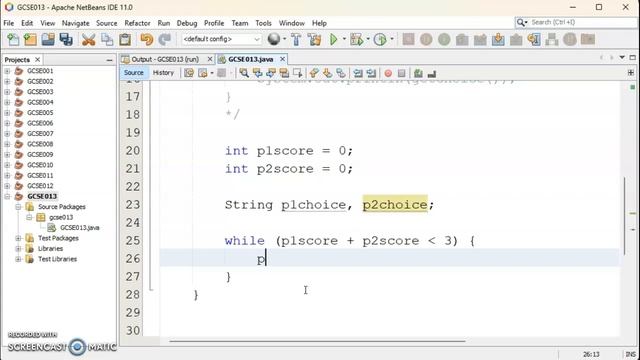Viewport: 640px width, 360px height.
Task: Click the horizontal editor scrollbar
Action: 317,341
